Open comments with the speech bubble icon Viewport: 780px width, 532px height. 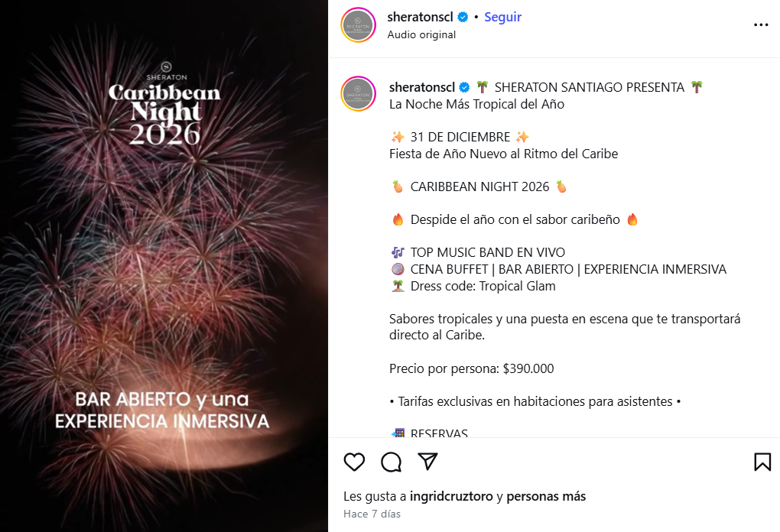(x=392, y=462)
